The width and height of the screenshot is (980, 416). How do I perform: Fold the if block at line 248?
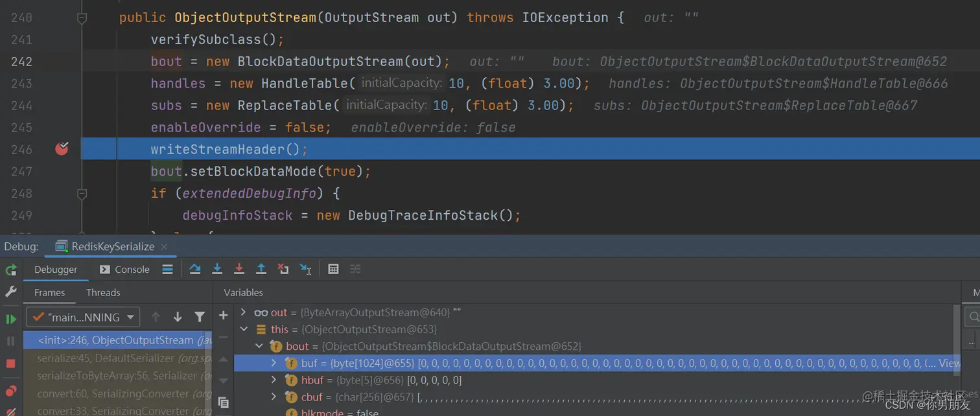[x=82, y=193]
